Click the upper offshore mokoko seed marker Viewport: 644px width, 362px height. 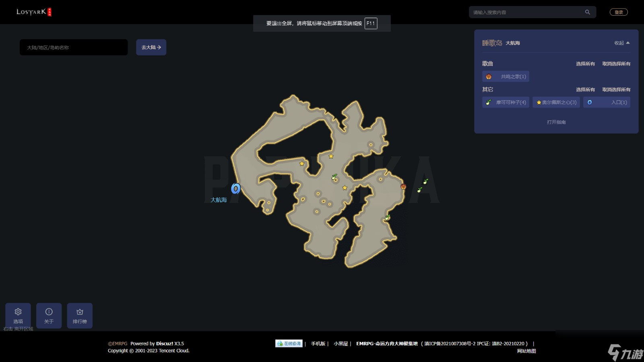tap(425, 182)
